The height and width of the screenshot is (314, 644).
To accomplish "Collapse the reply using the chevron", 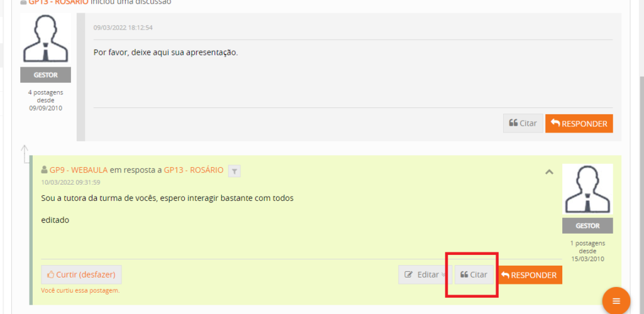I will coord(549,171).
